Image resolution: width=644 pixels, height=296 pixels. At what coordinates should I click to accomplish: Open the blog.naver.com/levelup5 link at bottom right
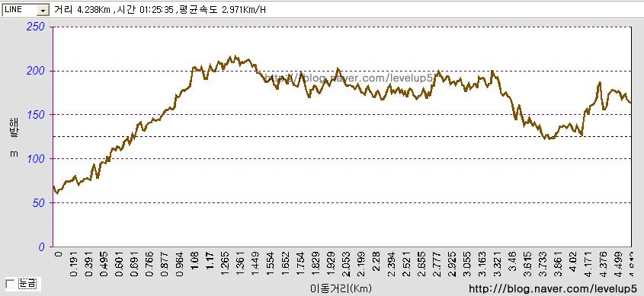(553, 288)
